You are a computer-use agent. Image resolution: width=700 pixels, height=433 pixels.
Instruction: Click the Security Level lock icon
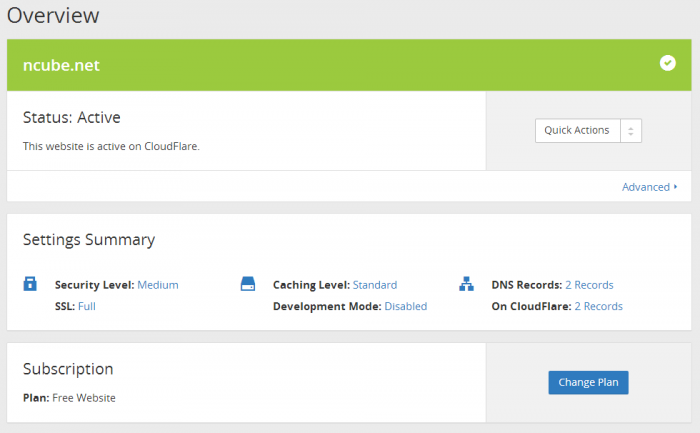30,284
